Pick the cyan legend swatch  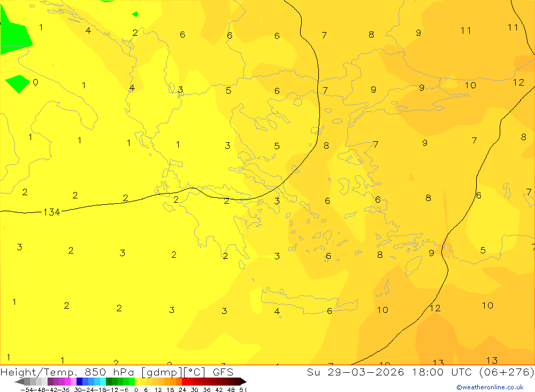[103, 382]
